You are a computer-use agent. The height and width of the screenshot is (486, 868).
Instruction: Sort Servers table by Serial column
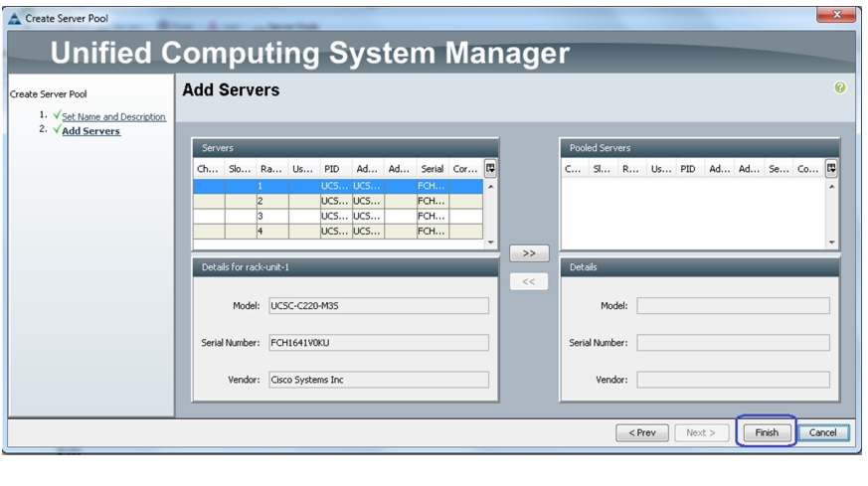[433, 169]
